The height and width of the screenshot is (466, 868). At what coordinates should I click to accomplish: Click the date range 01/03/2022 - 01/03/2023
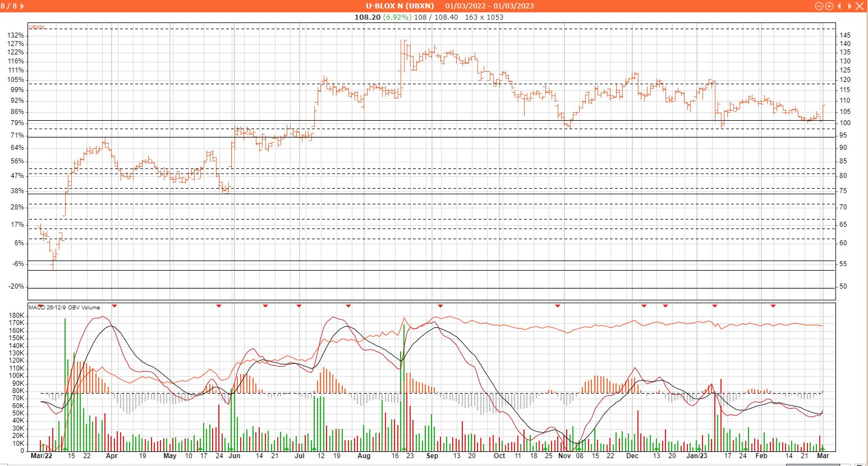(x=490, y=6)
